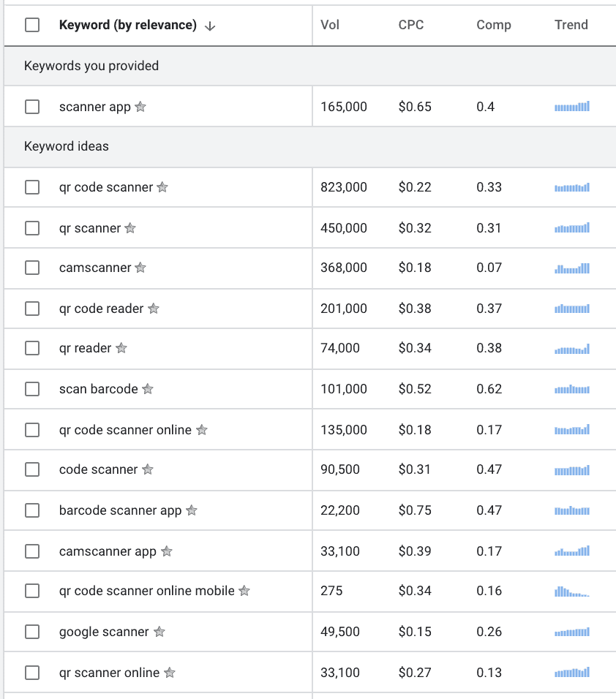Check the select-all checkbox in the header

click(x=31, y=24)
